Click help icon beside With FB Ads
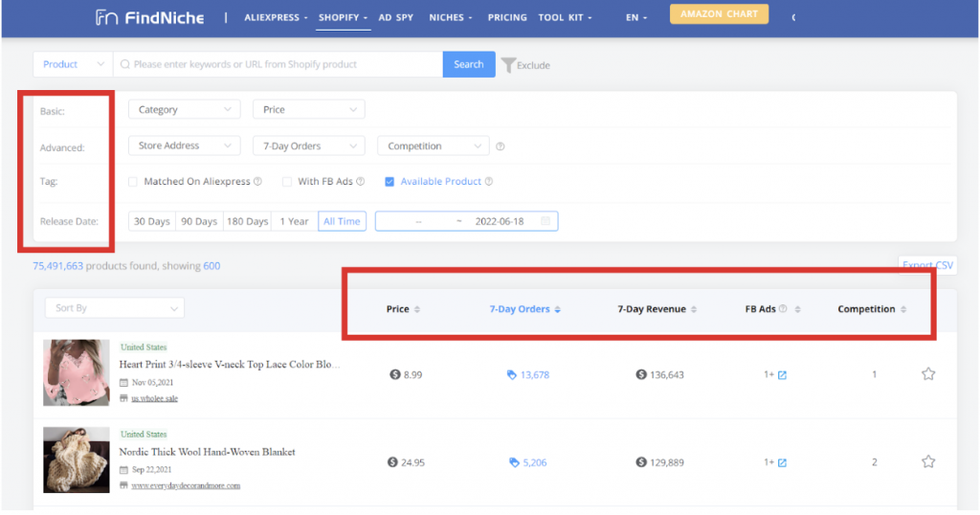Screen dimensions: 980x515 (x=360, y=181)
